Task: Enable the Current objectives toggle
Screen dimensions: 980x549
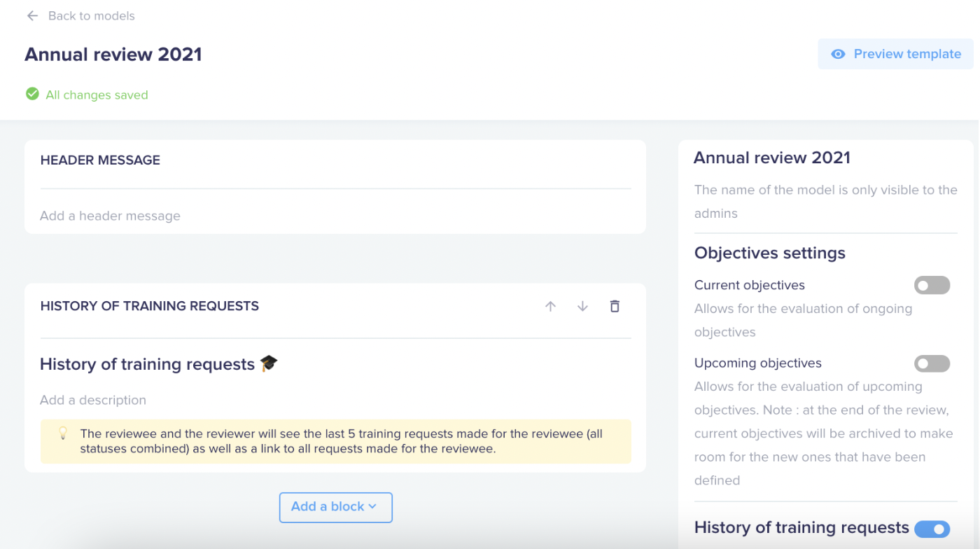Action: pos(932,285)
